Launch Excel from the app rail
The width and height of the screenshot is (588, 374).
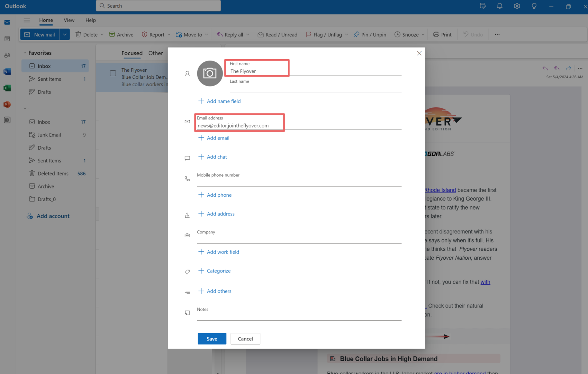pos(7,88)
